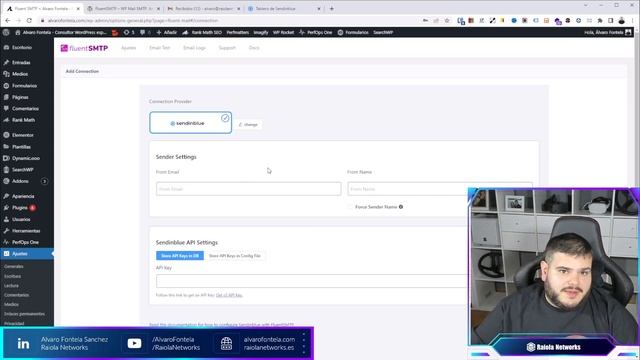Open the Email Test tab
The height and width of the screenshot is (360, 640).
pos(159,48)
